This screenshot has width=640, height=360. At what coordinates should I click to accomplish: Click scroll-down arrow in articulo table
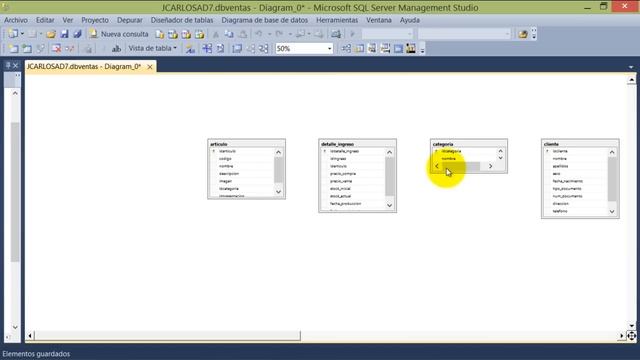click(278, 191)
